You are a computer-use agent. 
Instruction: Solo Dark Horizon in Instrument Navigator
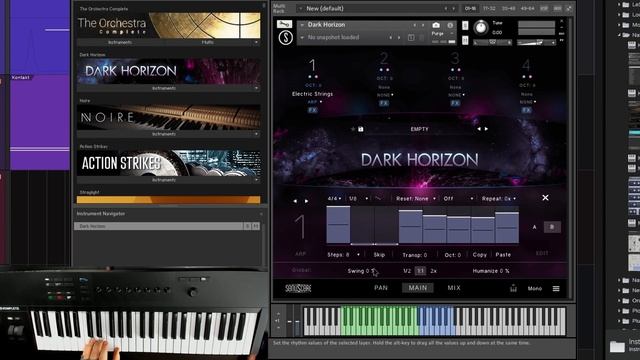247,226
